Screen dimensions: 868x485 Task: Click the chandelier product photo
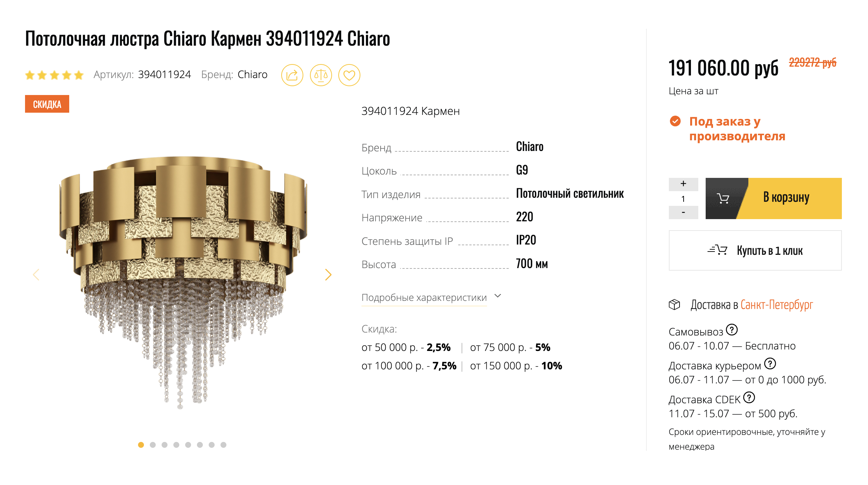click(x=183, y=282)
